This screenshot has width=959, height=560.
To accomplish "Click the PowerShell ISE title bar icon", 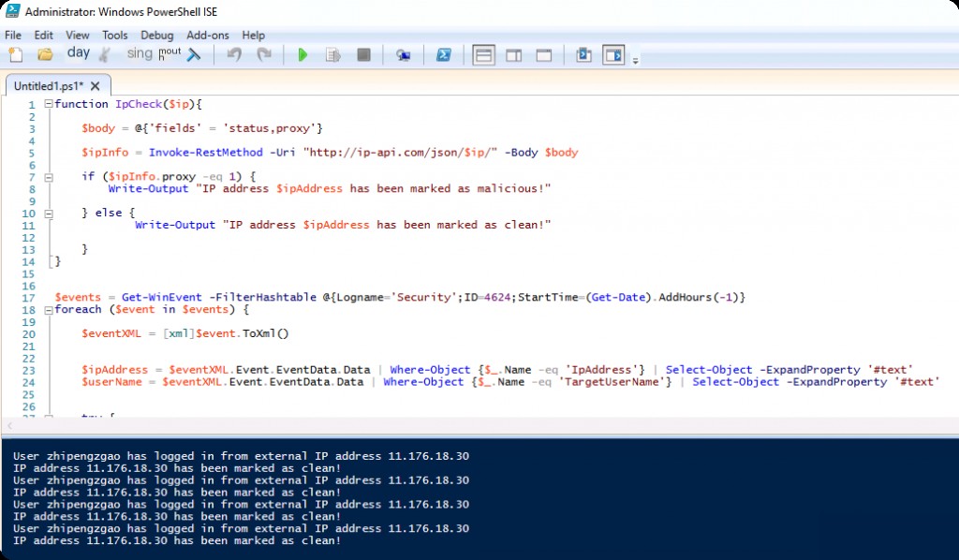I will point(12,11).
